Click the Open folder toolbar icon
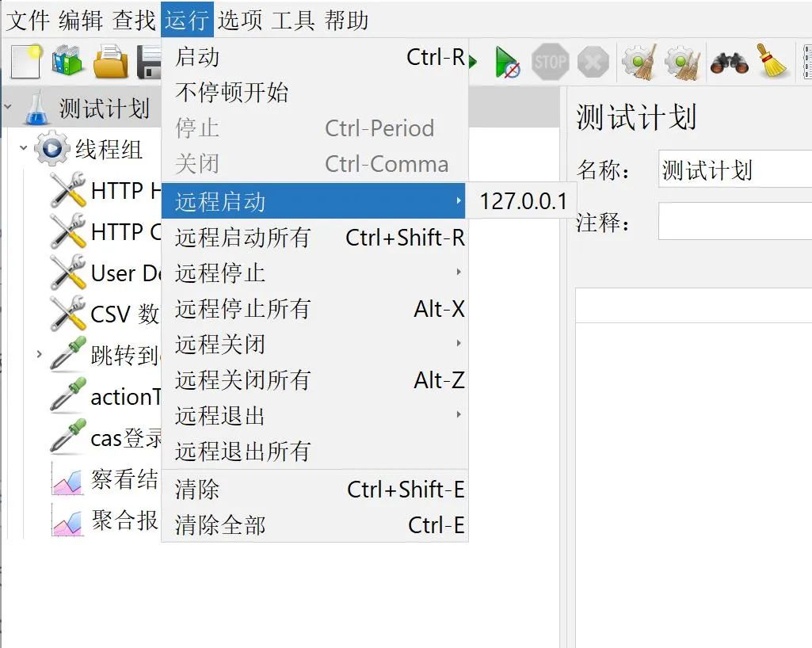Image resolution: width=812 pixels, height=648 pixels. click(111, 62)
